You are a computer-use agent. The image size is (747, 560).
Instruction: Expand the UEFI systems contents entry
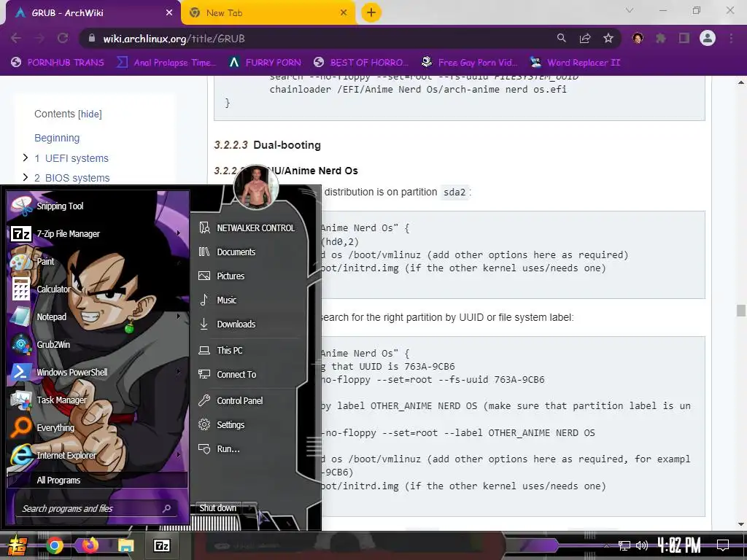click(x=26, y=157)
